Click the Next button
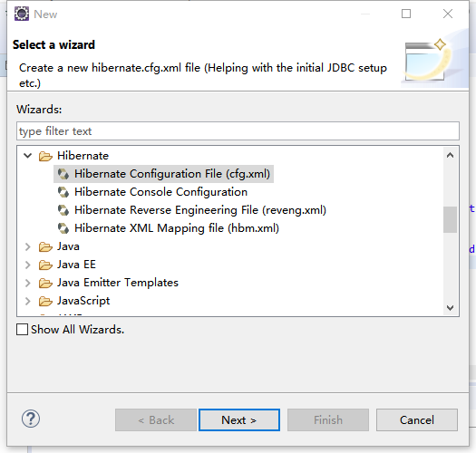 (239, 419)
